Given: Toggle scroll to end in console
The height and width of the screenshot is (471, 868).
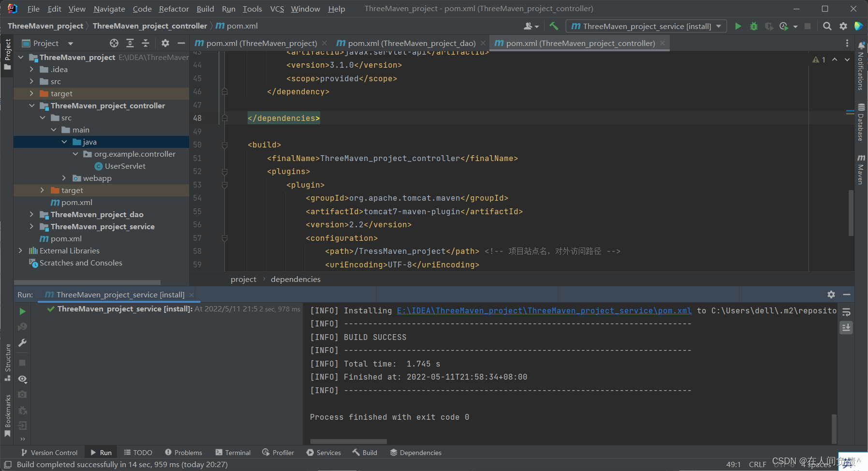Looking at the screenshot, I should pos(846,327).
